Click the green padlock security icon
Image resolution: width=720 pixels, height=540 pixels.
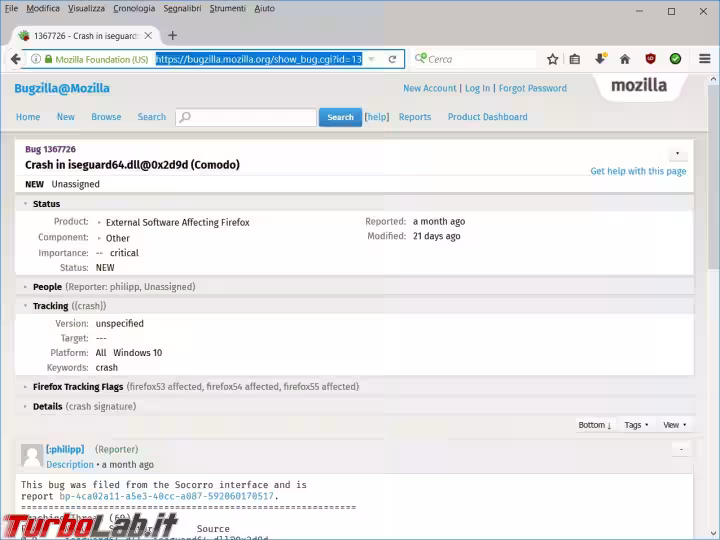click(48, 59)
